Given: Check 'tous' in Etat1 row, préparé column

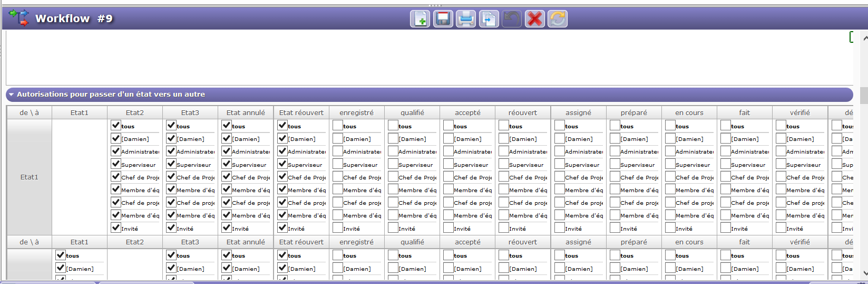Looking at the screenshot, I should (x=615, y=125).
